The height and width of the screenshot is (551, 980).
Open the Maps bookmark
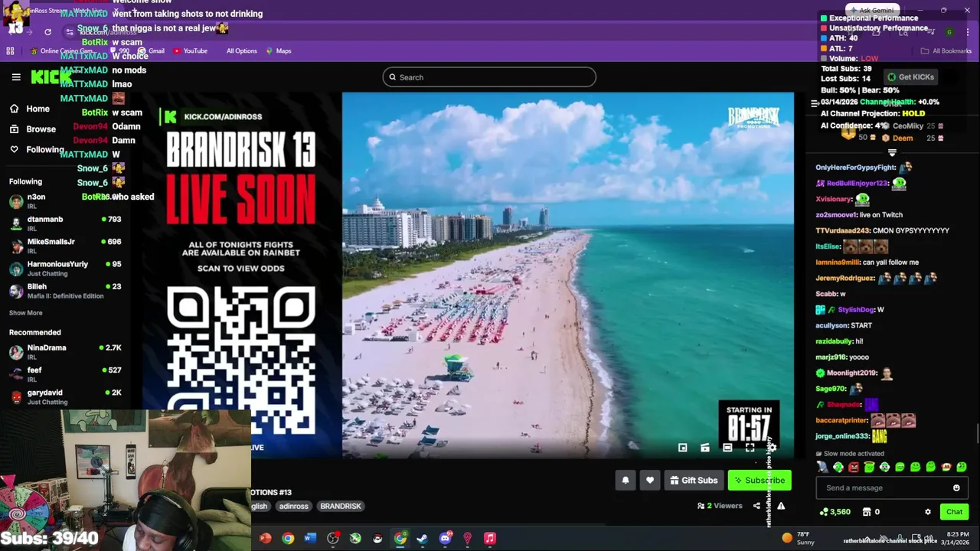click(279, 51)
